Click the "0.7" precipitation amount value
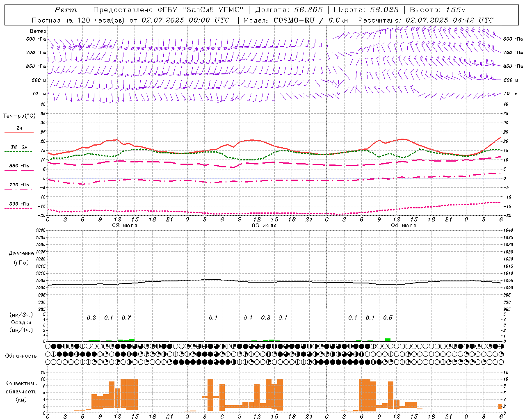 (x=126, y=317)
